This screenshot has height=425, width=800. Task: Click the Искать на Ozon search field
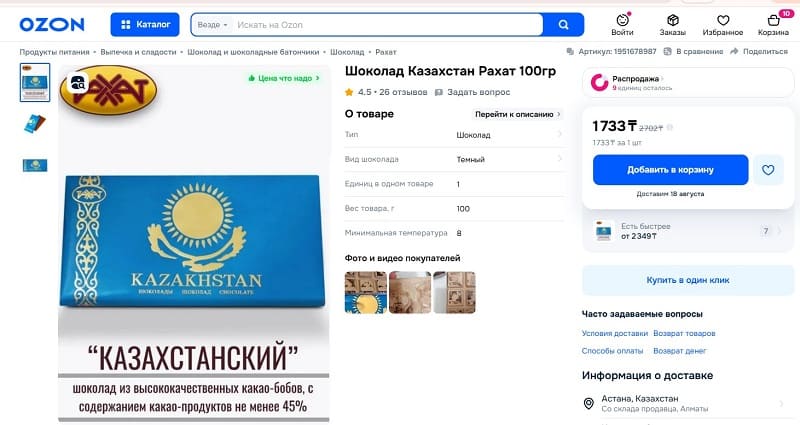coord(388,24)
